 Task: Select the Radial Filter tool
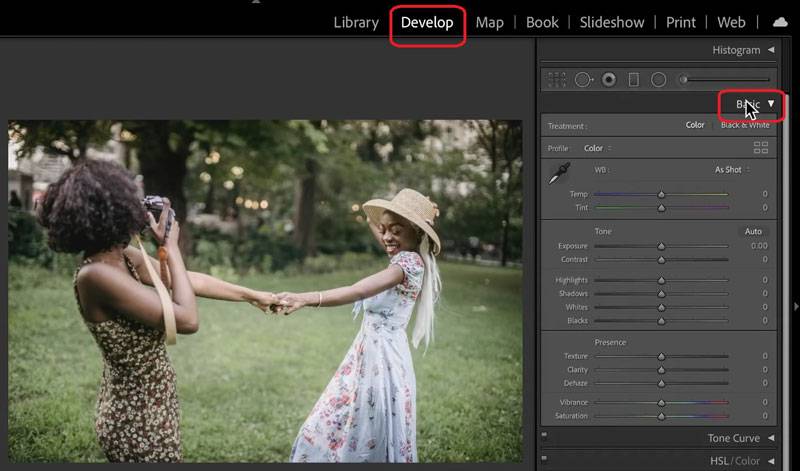[659, 80]
